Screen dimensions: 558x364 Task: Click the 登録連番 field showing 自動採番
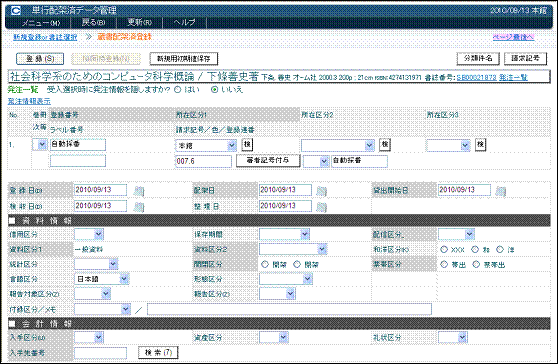(359, 161)
